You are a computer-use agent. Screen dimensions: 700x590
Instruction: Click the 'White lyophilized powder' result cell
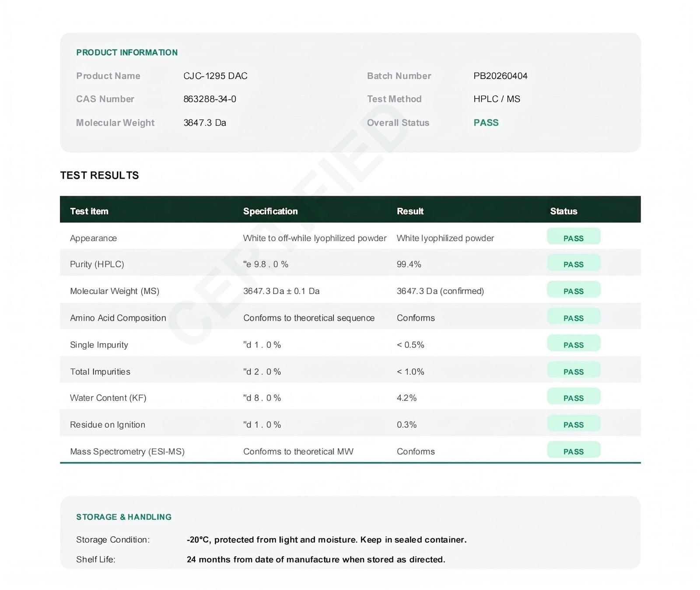pyautogui.click(x=445, y=238)
